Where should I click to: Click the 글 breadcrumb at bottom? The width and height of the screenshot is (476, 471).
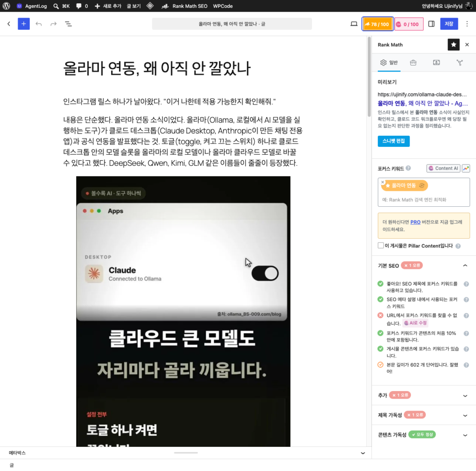point(12,465)
